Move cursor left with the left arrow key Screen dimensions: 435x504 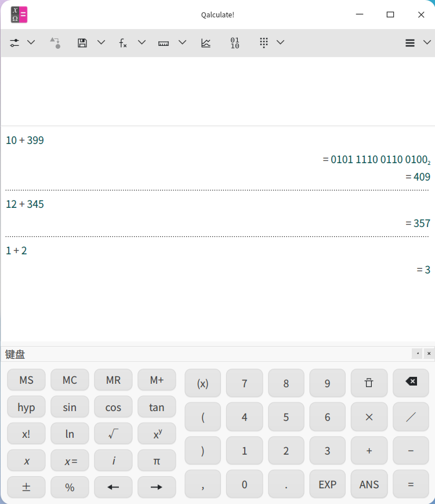(x=113, y=487)
